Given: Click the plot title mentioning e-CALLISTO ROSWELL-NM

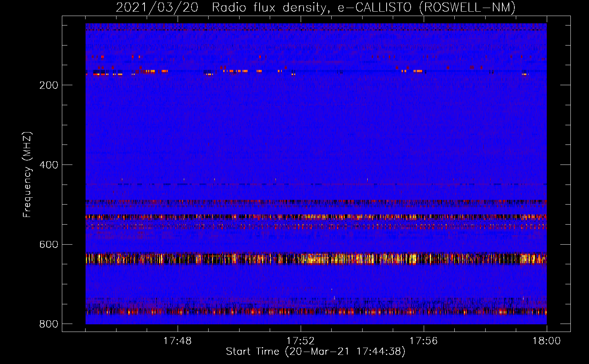Looking at the screenshot, I should point(316,7).
